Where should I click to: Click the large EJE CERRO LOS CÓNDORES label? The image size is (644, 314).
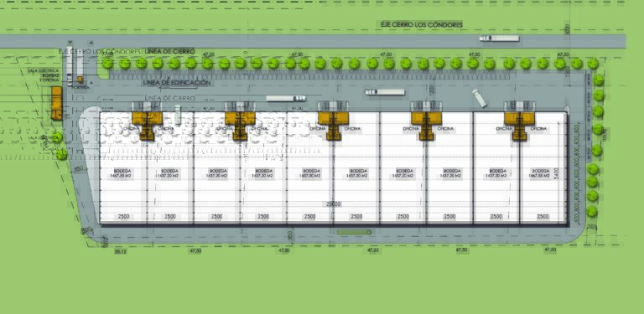422,24
